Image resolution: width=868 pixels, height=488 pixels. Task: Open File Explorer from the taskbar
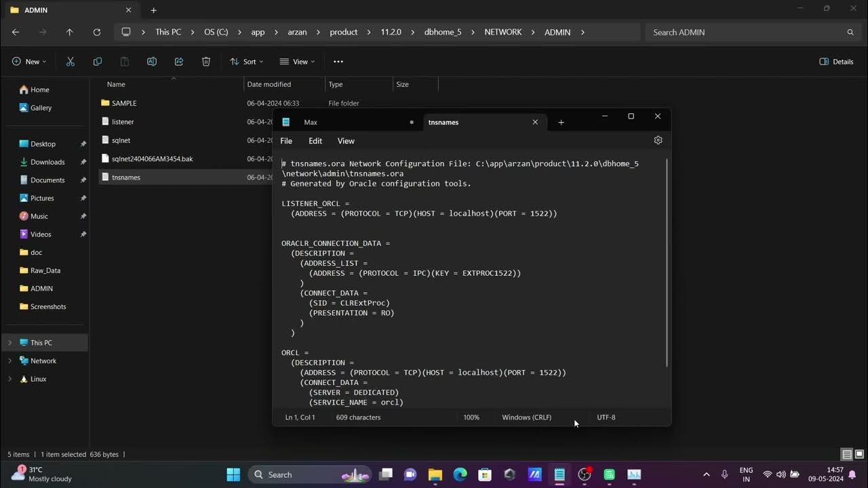[x=435, y=474]
